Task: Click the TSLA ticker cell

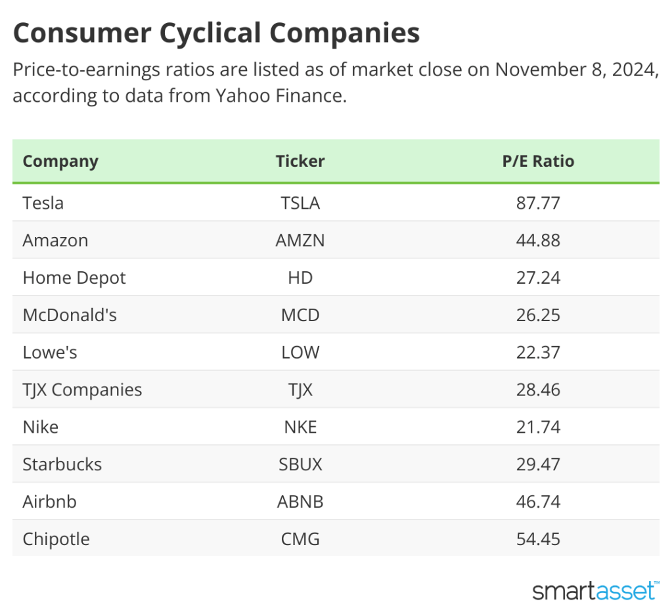Action: click(300, 203)
